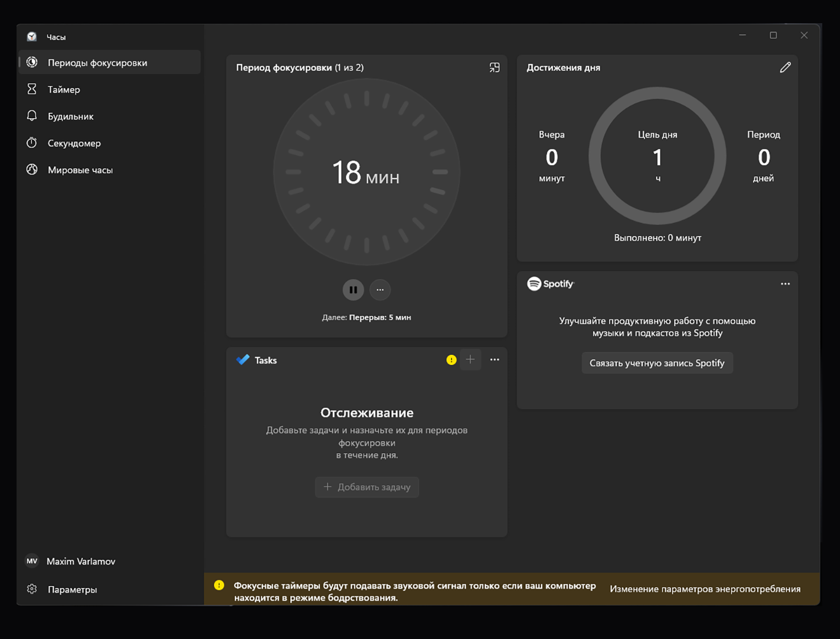This screenshot has height=639, width=840.
Task: Click the globe World clock icon
Action: click(32, 170)
